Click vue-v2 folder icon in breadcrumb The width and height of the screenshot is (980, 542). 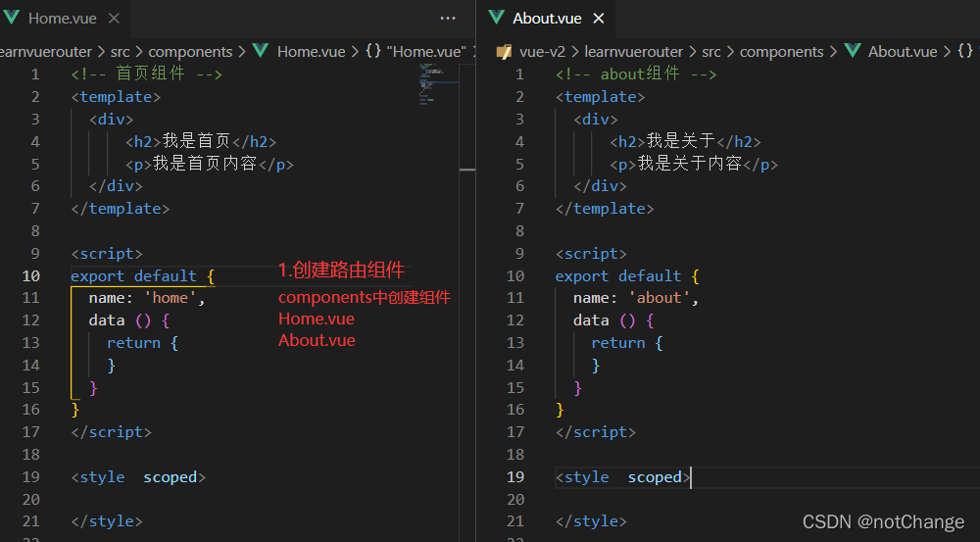tap(504, 52)
